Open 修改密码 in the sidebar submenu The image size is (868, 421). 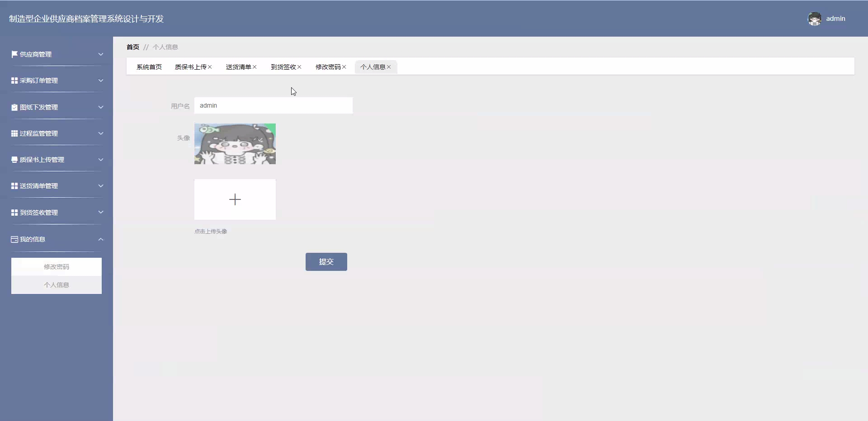click(57, 267)
